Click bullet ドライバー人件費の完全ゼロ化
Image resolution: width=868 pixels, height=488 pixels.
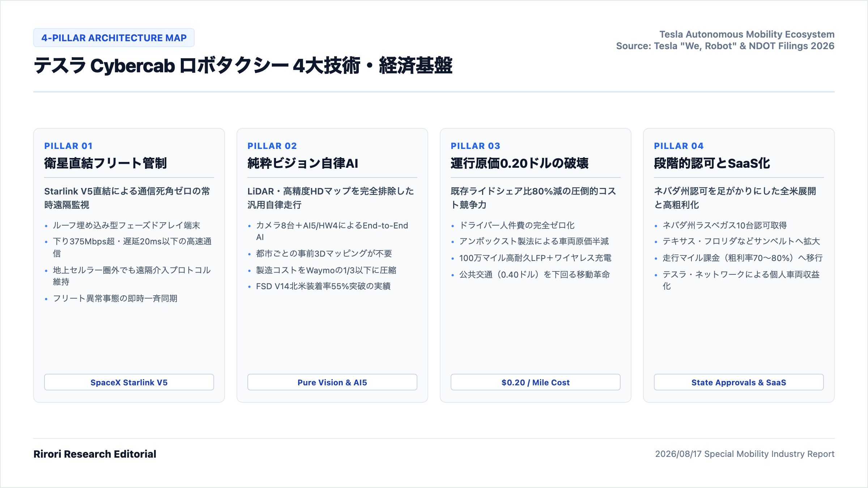517,225
